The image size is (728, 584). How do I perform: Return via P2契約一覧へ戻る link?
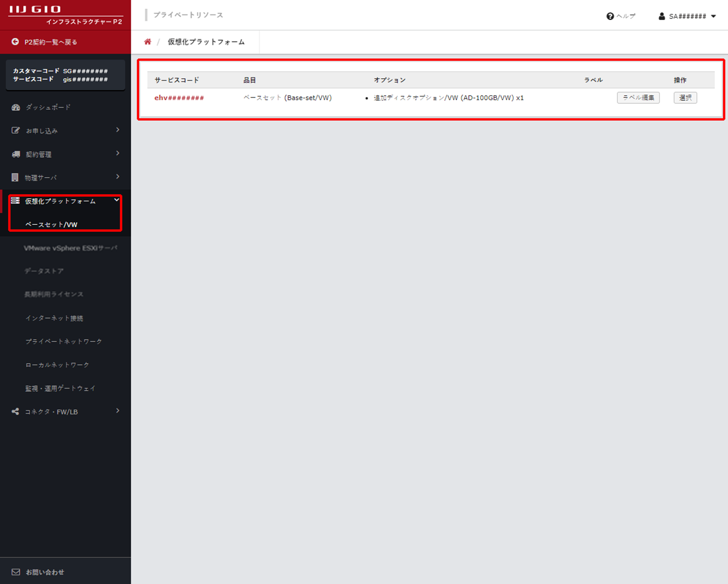pos(51,42)
